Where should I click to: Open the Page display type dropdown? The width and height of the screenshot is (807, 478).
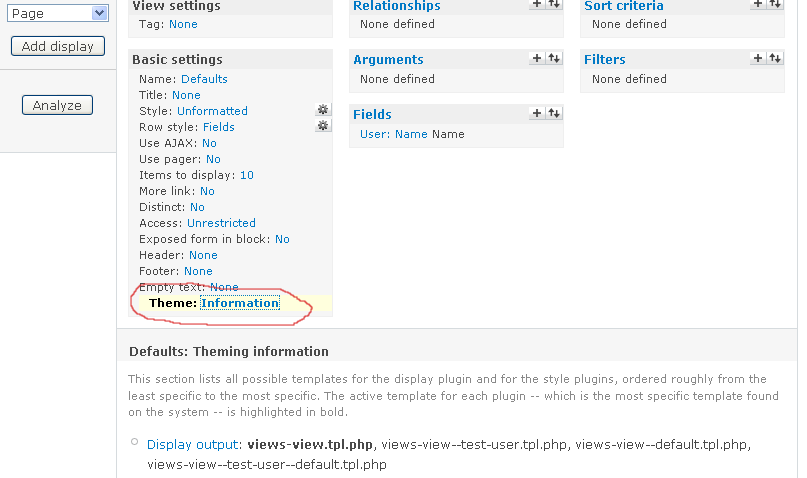click(57, 13)
